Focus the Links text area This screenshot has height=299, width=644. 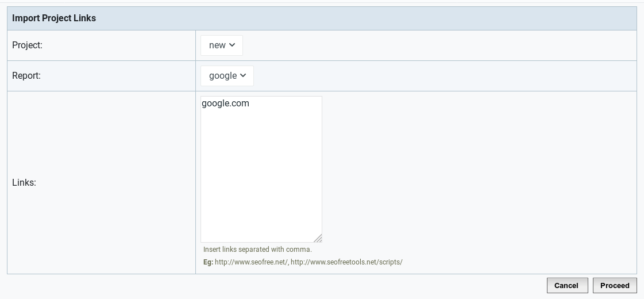click(x=261, y=169)
